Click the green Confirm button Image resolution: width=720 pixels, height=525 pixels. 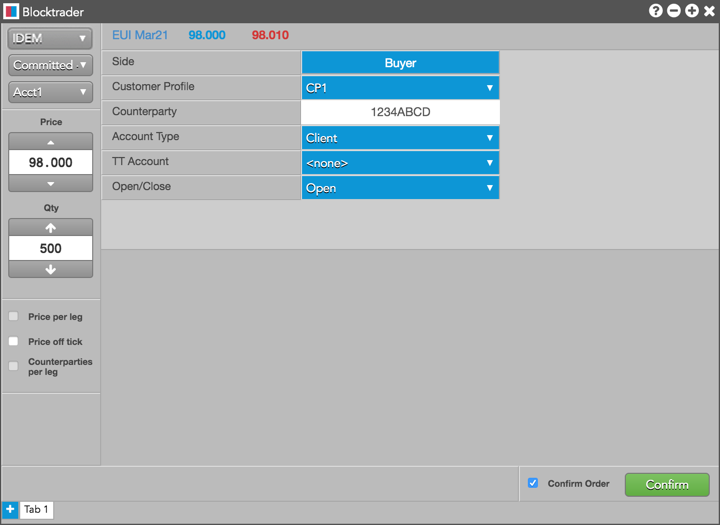(x=667, y=485)
